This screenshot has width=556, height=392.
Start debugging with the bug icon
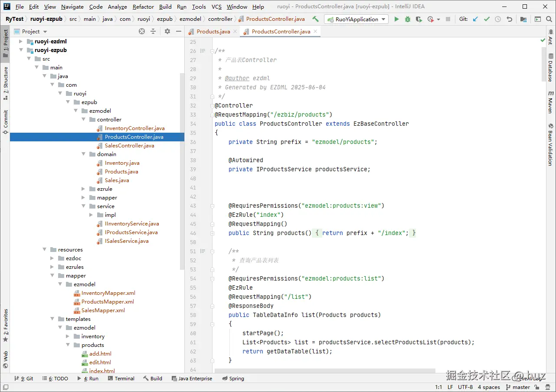[x=407, y=19]
